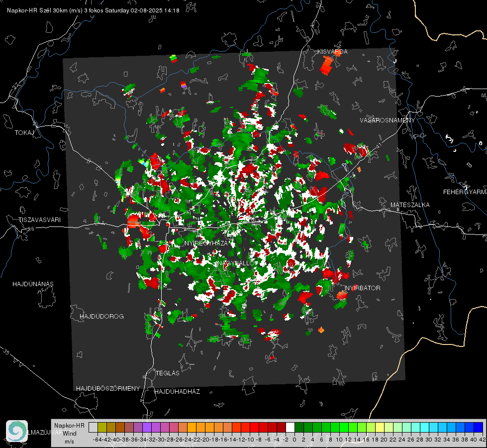Screen dimensions: 487x448
Task: Click the Napkor-HR Wind m/s legend title
Action: click(x=69, y=434)
